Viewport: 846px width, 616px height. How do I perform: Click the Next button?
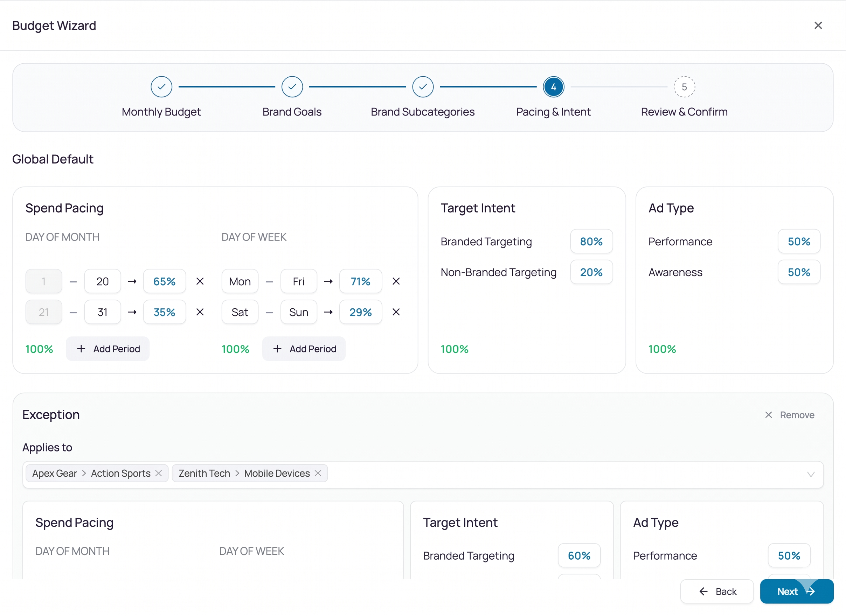(x=796, y=591)
